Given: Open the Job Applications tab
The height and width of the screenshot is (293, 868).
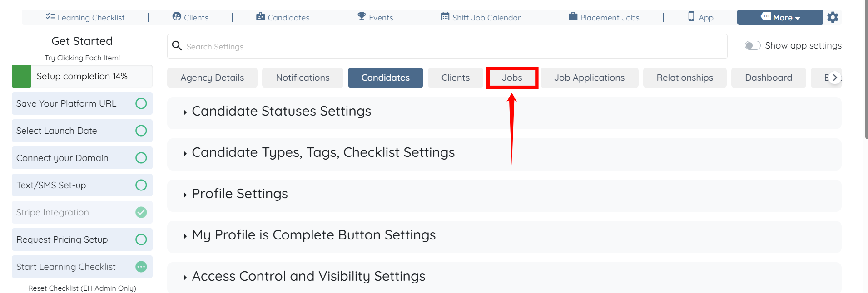Looking at the screenshot, I should click(589, 78).
